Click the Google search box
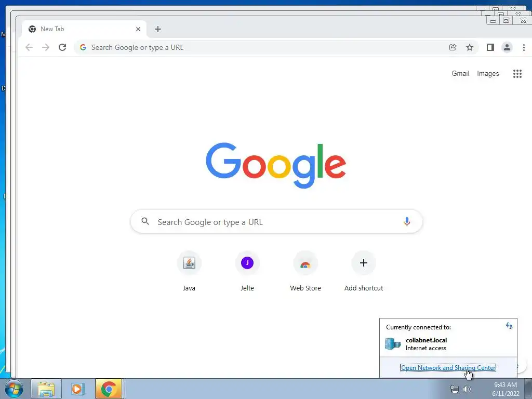The width and height of the screenshot is (532, 399). point(276,221)
